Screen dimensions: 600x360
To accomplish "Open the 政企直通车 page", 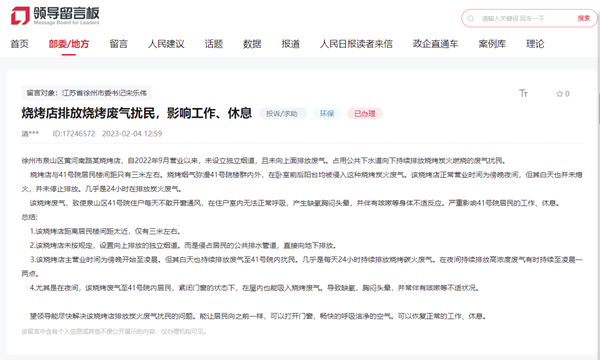I will point(435,44).
